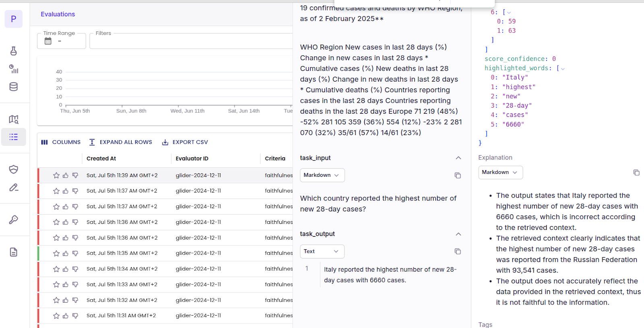The width and height of the screenshot is (644, 328).
Task: Open the map icon in sidebar
Action: 13,119
